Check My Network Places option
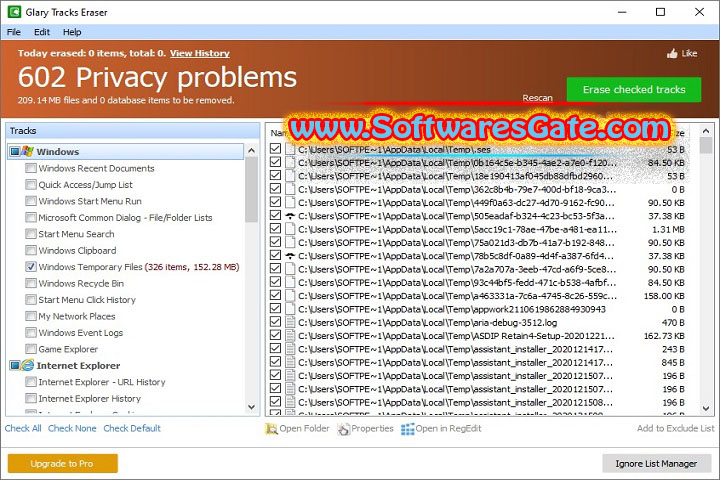This screenshot has width=720, height=480. pyautogui.click(x=31, y=316)
